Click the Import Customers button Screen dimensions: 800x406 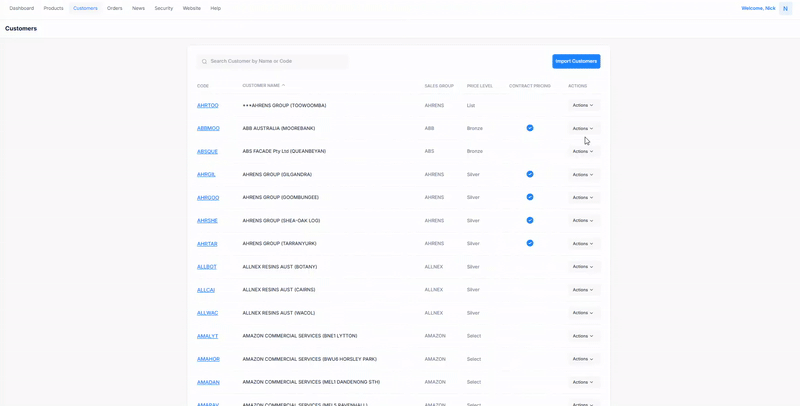pyautogui.click(x=576, y=61)
